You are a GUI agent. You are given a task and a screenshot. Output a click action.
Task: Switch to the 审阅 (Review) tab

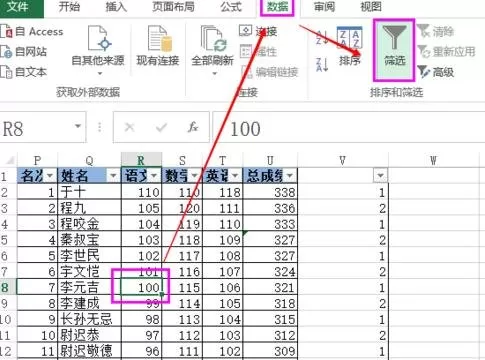[x=324, y=6]
